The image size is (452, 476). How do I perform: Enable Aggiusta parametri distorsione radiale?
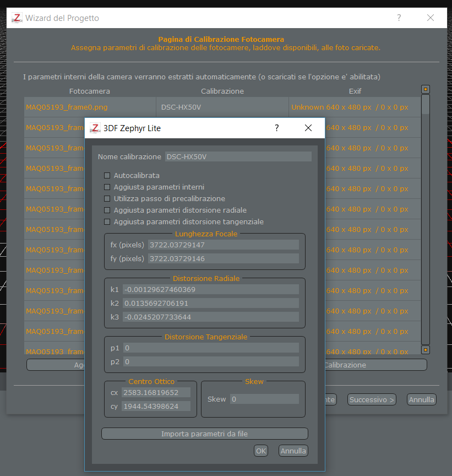(x=107, y=210)
